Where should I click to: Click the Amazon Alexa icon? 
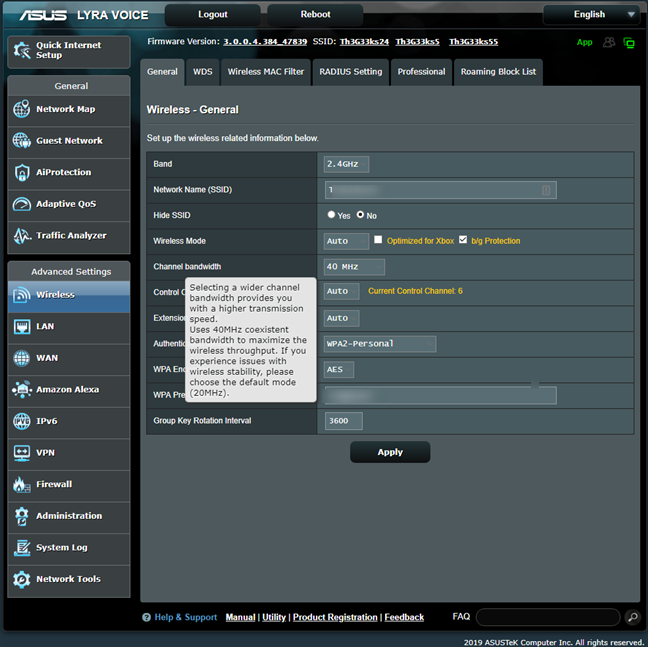21,390
